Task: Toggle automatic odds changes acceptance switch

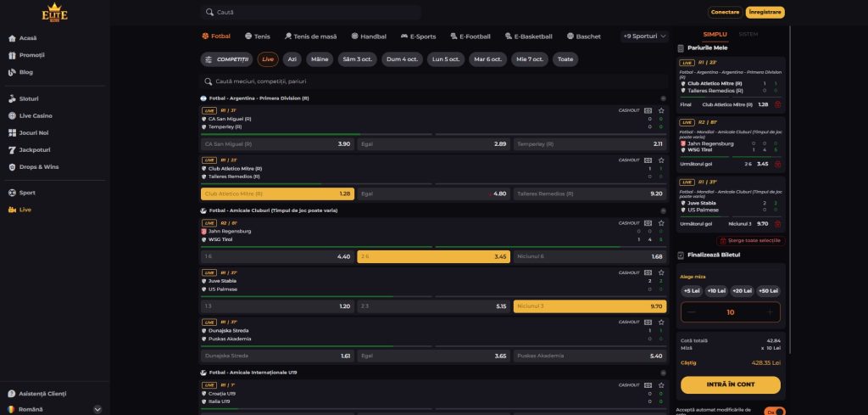Action: point(775,412)
